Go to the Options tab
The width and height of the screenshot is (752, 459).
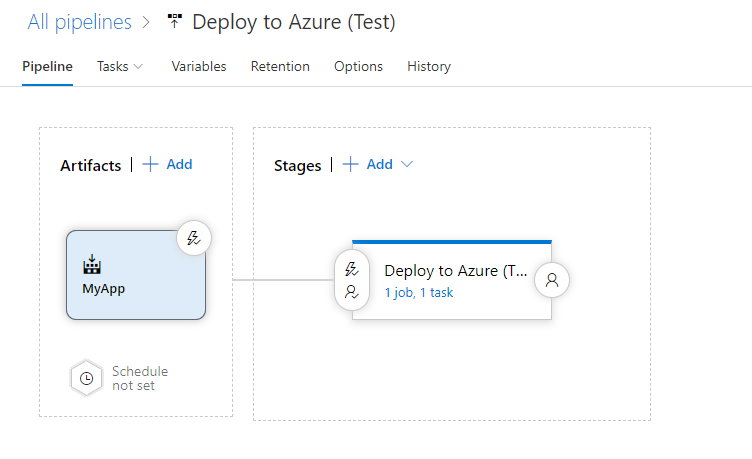[x=358, y=66]
